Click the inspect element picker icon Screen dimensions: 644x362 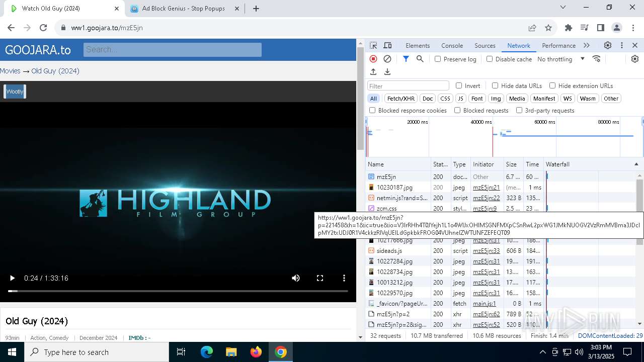pos(373,45)
